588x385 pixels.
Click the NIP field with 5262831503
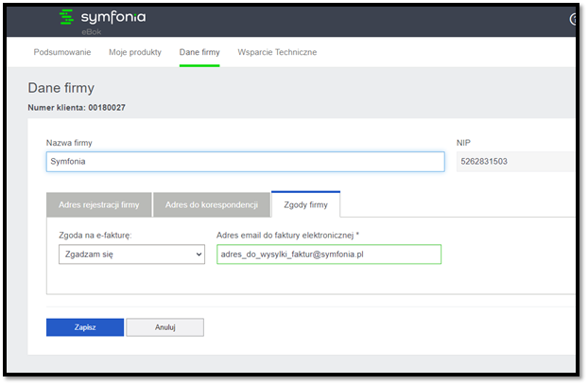(x=515, y=162)
